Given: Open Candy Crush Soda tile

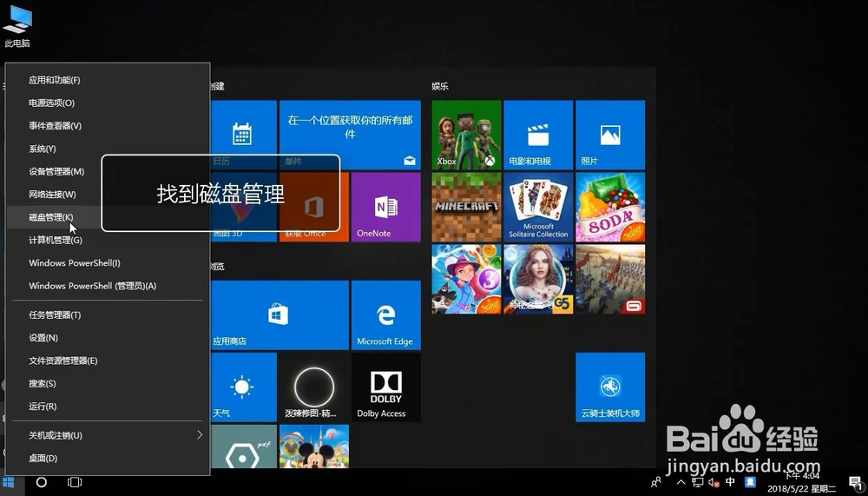Looking at the screenshot, I should click(610, 207).
